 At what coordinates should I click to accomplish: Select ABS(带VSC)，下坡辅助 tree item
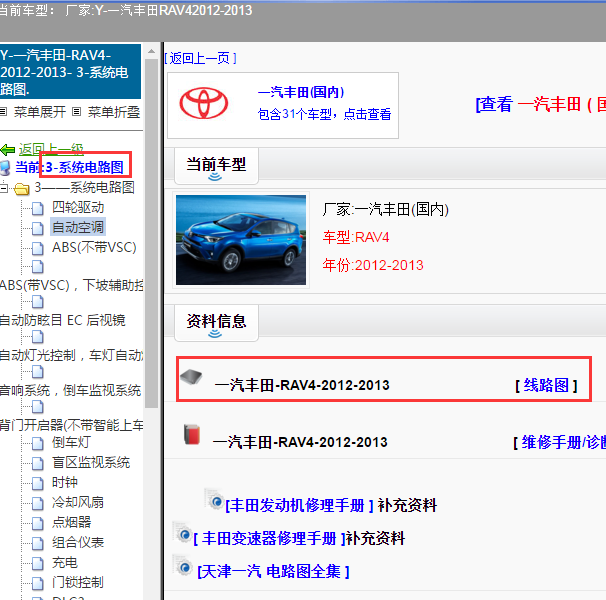(x=71, y=285)
